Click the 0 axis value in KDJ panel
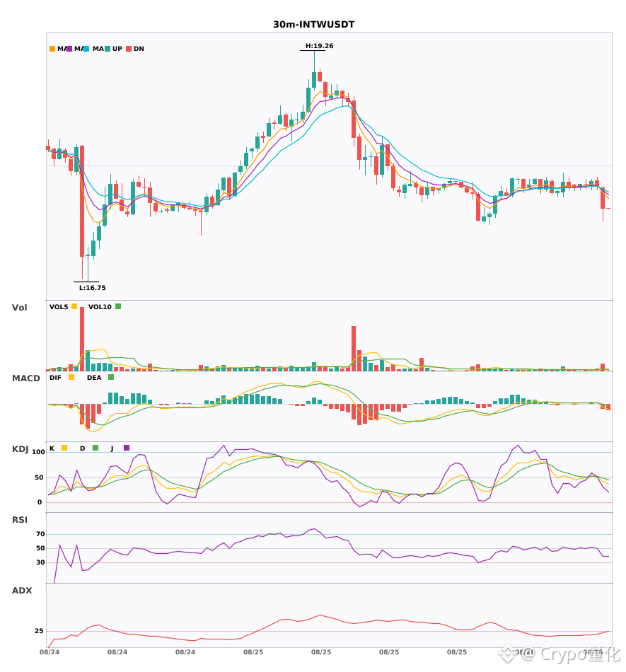Screen dimensions: 626x672 40,502
